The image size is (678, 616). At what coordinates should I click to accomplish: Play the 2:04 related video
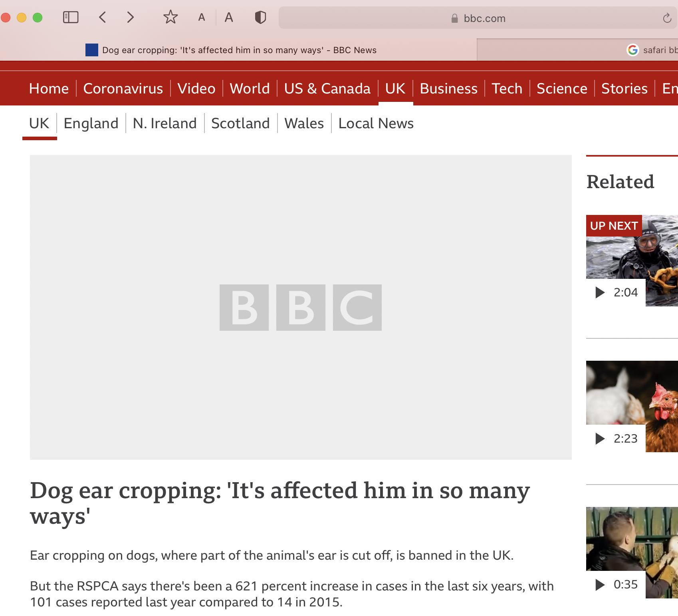pyautogui.click(x=616, y=292)
